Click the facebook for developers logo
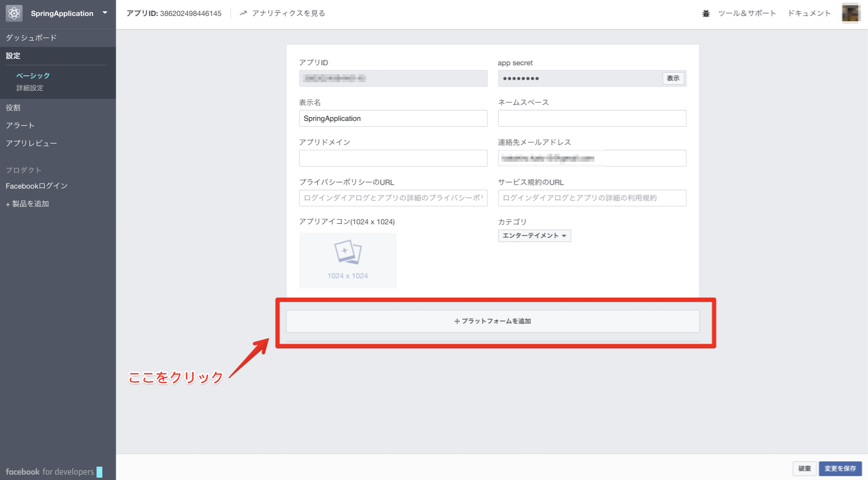This screenshot has height=480, width=868. 54,472
